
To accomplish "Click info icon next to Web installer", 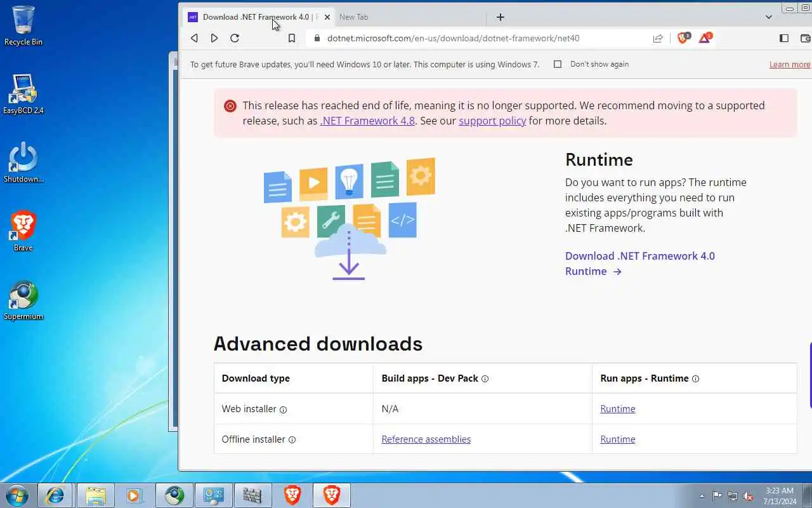I will [284, 410].
